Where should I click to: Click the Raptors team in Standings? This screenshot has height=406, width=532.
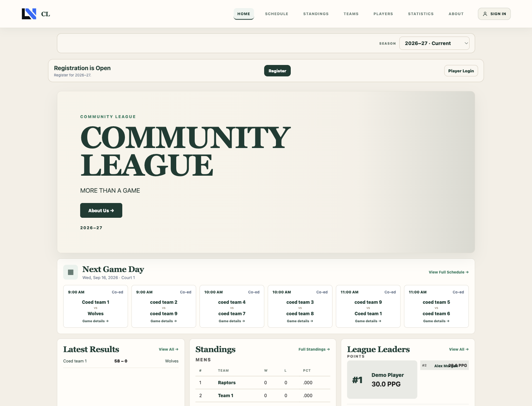pyautogui.click(x=227, y=383)
